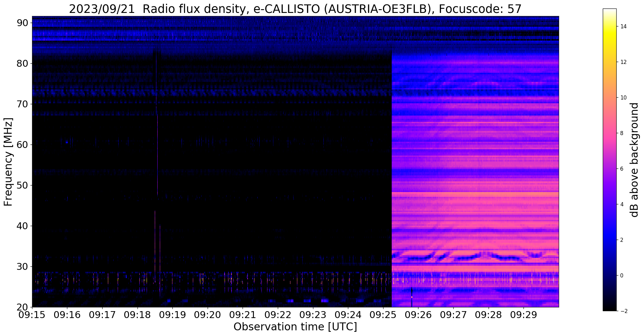
Task: Click the 09:19 time tick label
Action: (x=172, y=315)
